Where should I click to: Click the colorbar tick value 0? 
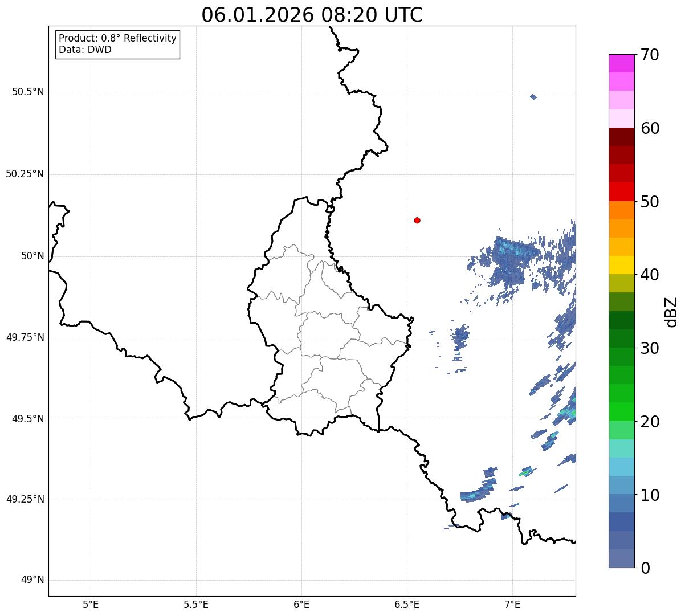tap(645, 568)
